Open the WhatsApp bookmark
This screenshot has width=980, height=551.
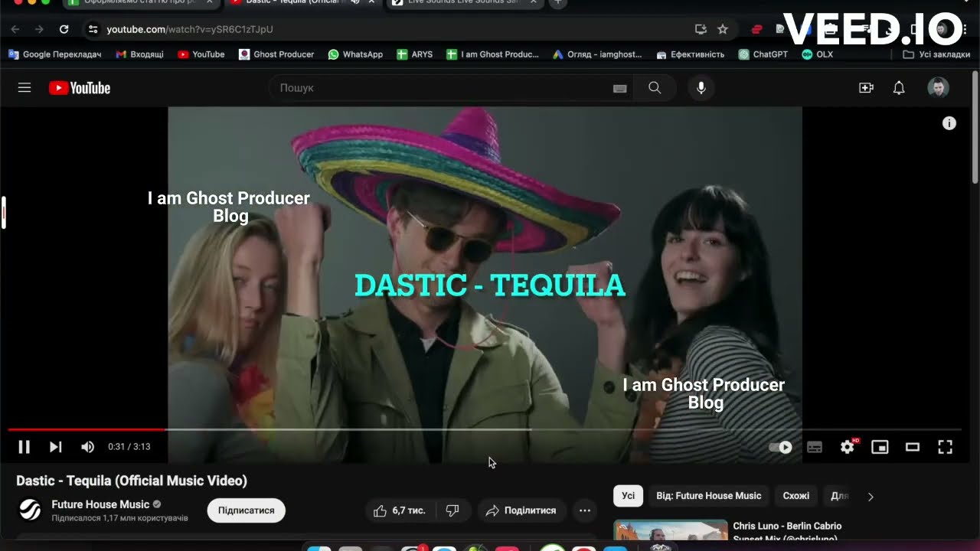(355, 54)
